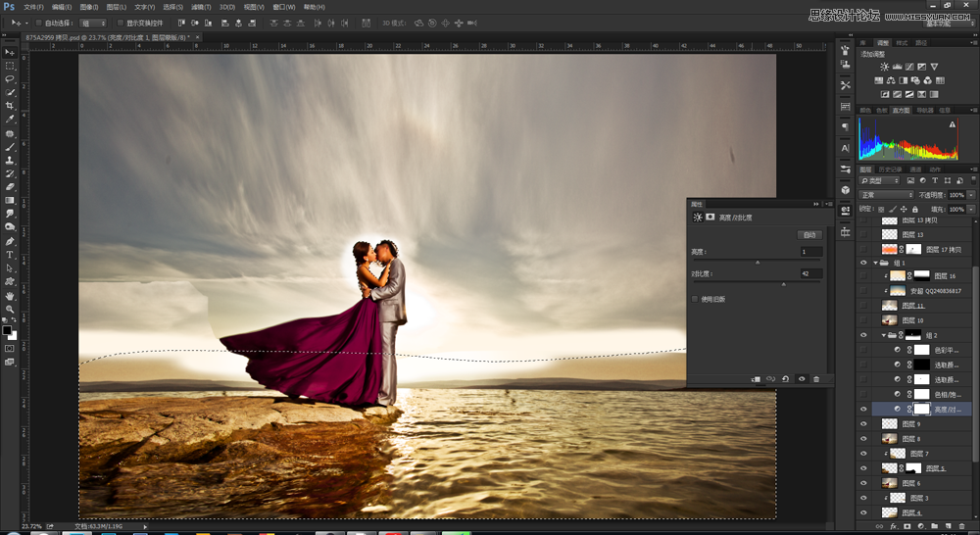Open layer style fx menu
Image resolution: width=980 pixels, height=535 pixels.
893,527
